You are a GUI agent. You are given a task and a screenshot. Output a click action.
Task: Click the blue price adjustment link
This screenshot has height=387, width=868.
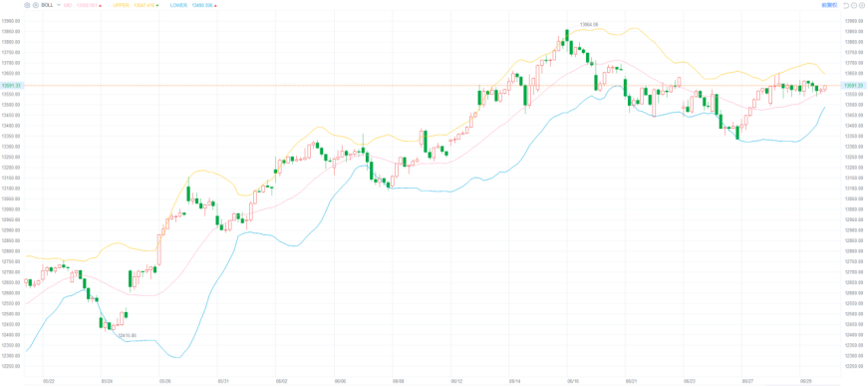pyautogui.click(x=829, y=5)
